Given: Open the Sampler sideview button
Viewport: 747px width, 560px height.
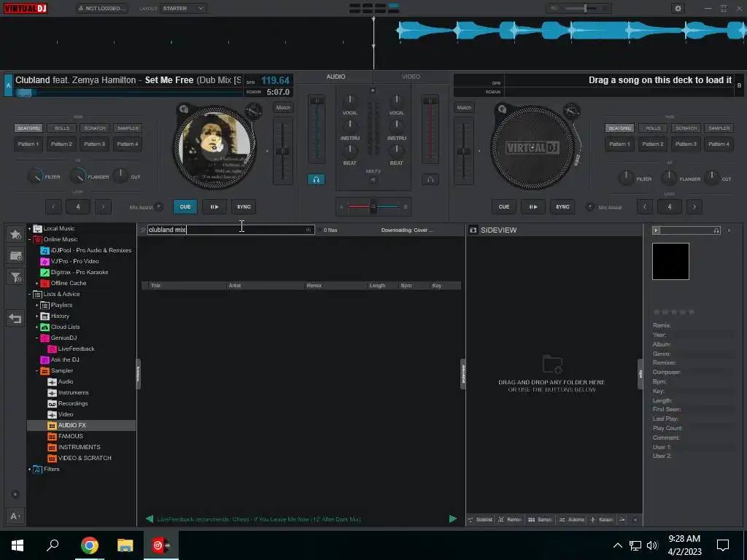Looking at the screenshot, I should pyautogui.click(x=541, y=519).
